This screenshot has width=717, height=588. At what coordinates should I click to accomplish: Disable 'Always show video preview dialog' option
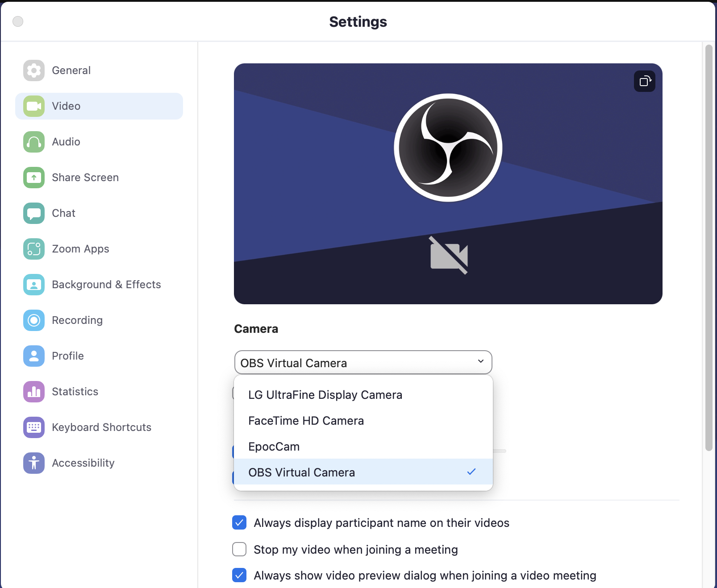click(239, 576)
